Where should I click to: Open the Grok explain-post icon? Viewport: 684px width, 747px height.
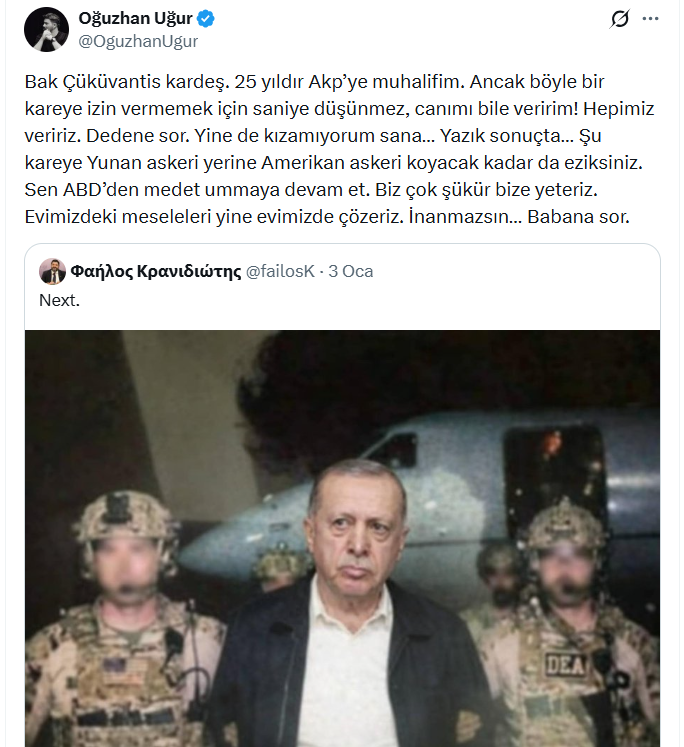pyautogui.click(x=620, y=19)
